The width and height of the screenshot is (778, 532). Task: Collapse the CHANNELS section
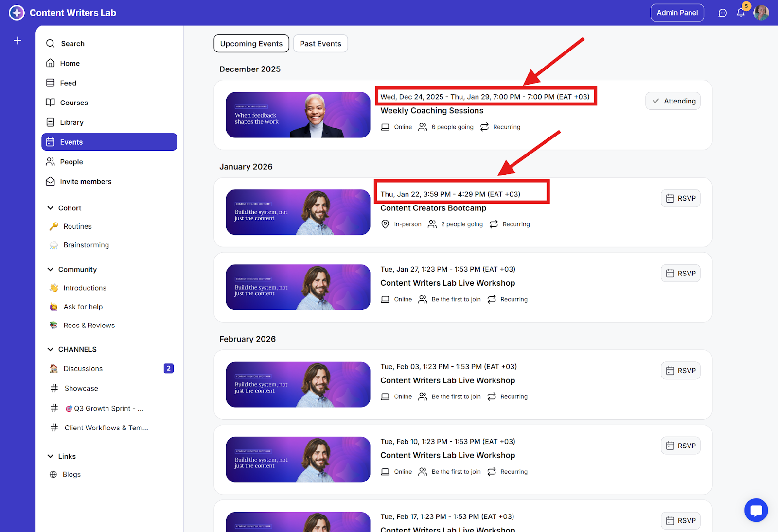tap(50, 349)
